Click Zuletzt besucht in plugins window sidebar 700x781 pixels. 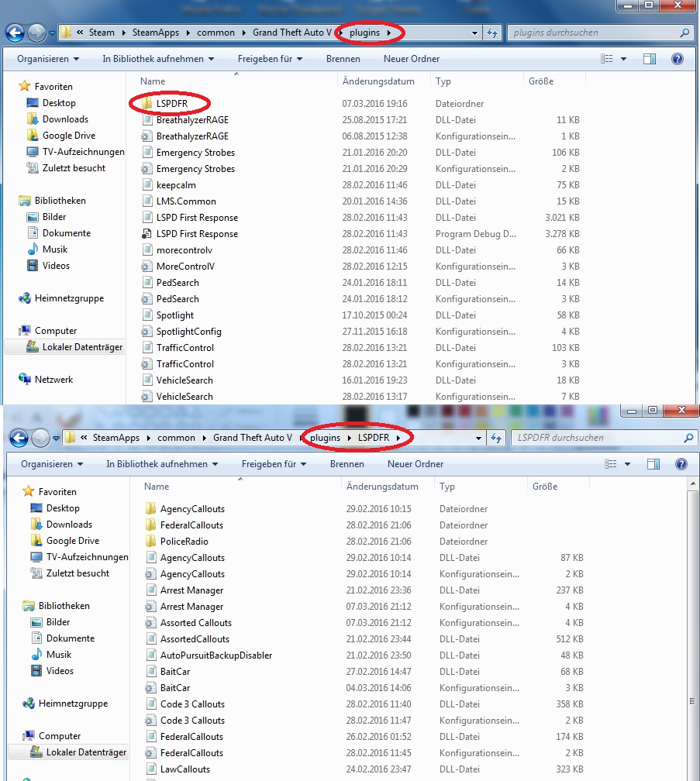pos(74,168)
